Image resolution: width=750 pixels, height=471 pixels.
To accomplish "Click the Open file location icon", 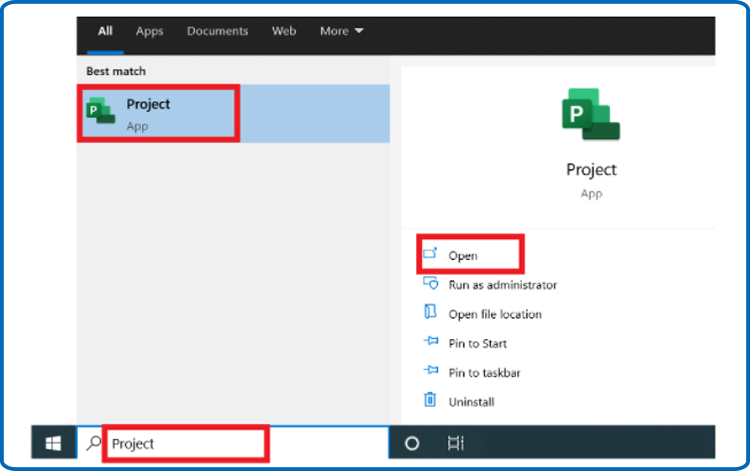I will coord(430,311).
